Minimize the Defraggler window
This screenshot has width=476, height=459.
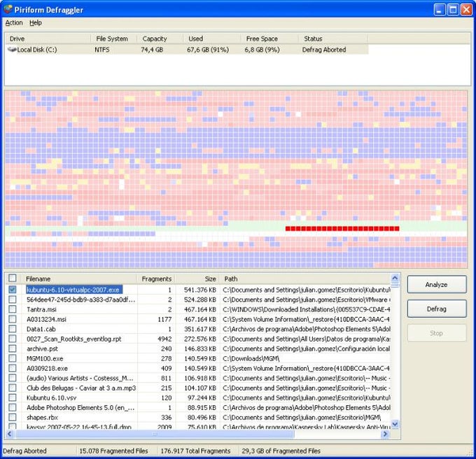pos(440,10)
